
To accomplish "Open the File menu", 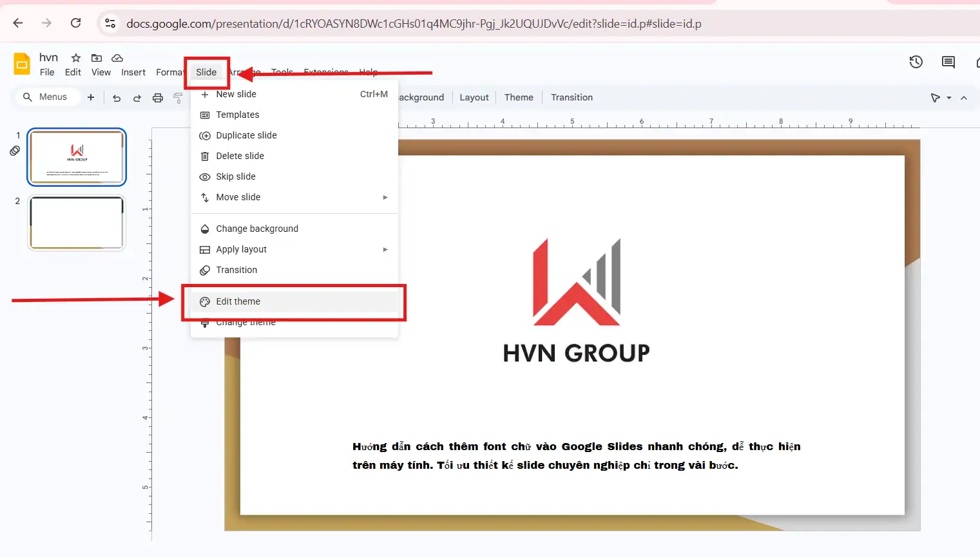I will click(x=47, y=72).
